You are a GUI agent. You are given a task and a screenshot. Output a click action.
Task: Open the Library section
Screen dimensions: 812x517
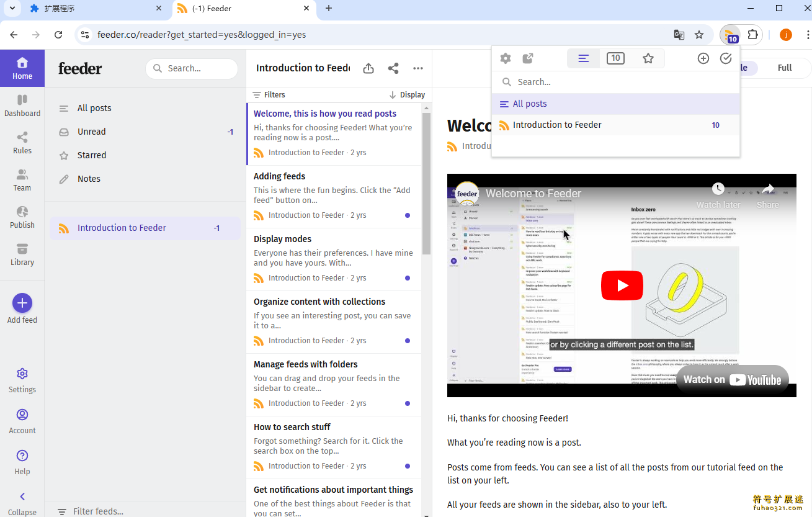[x=22, y=254]
